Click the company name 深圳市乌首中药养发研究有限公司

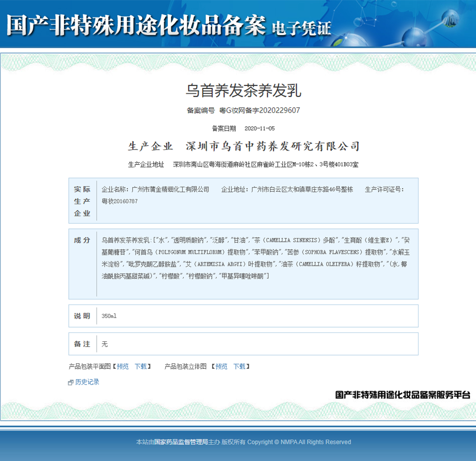(x=272, y=146)
